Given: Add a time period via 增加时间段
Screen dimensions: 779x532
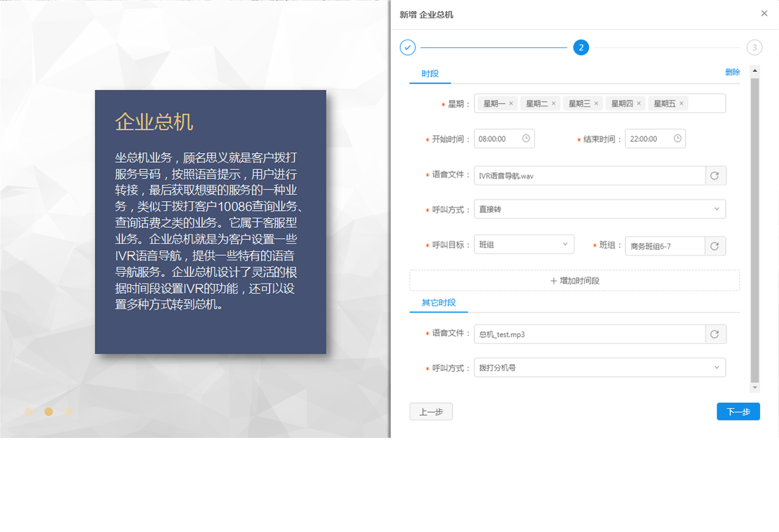Looking at the screenshot, I should [575, 280].
